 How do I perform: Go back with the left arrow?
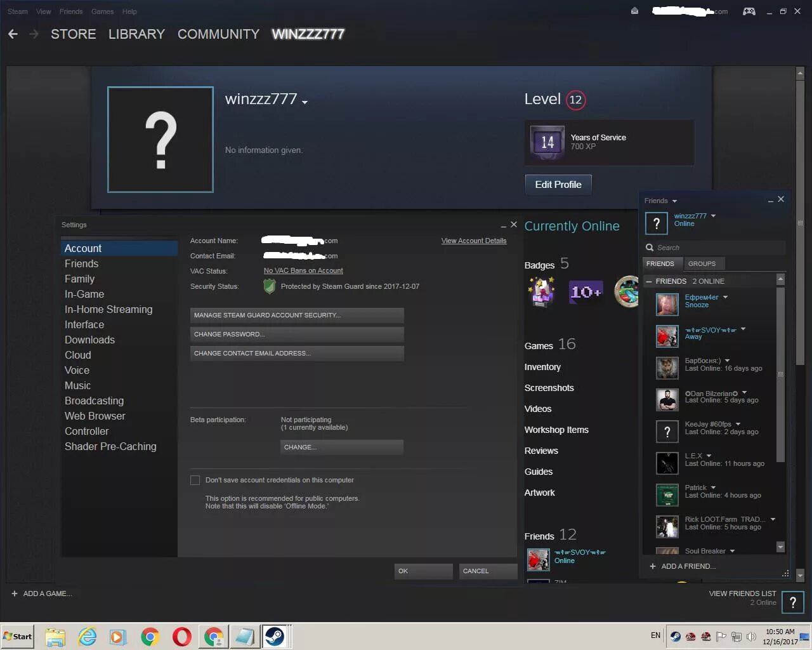pyautogui.click(x=13, y=34)
